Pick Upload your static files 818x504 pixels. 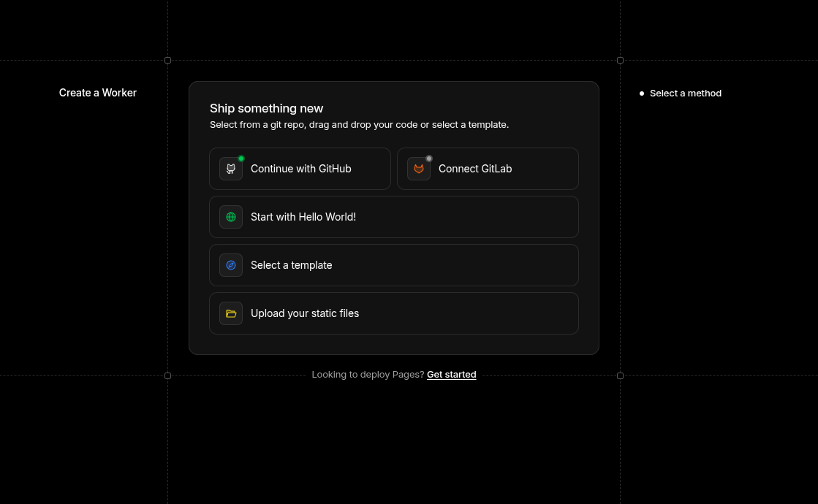[394, 313]
